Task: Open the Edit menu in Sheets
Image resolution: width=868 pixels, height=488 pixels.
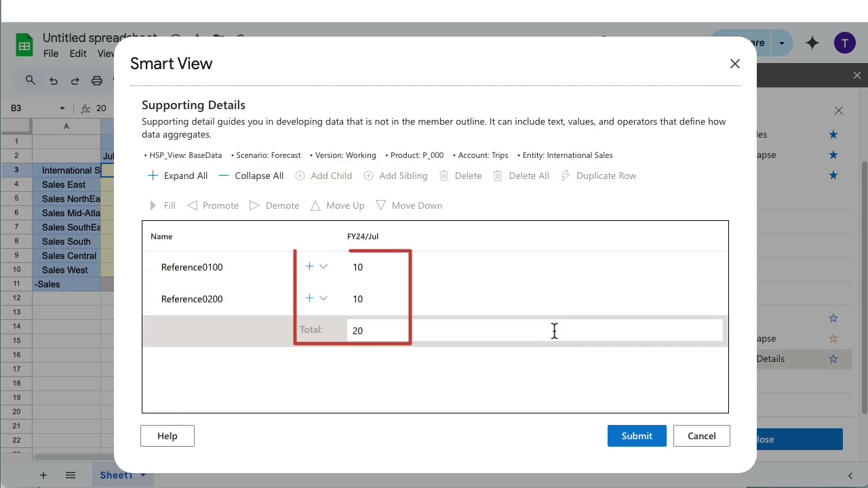Action: click(78, 54)
